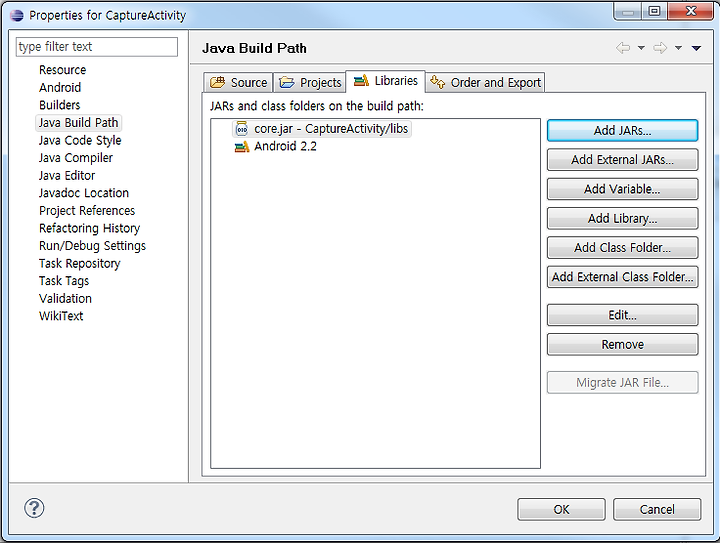
Task: Select the Libraries tab
Action: 385,81
